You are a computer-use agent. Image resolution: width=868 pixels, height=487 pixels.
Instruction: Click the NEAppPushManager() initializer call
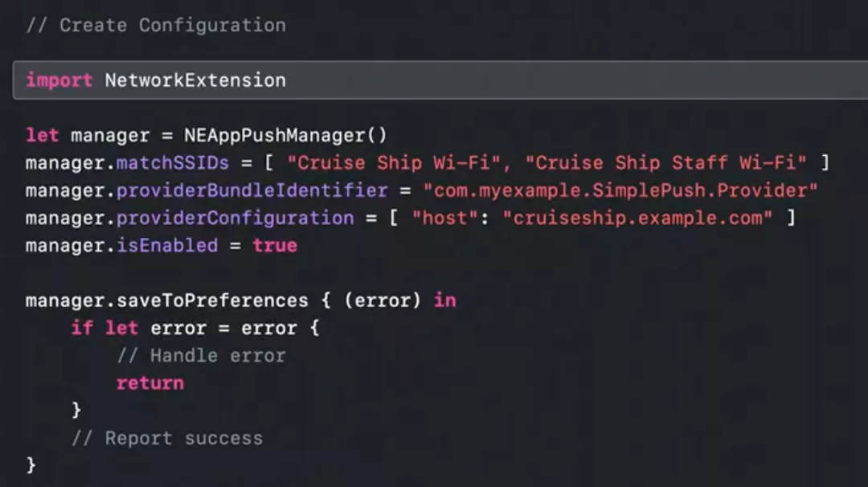(285, 135)
